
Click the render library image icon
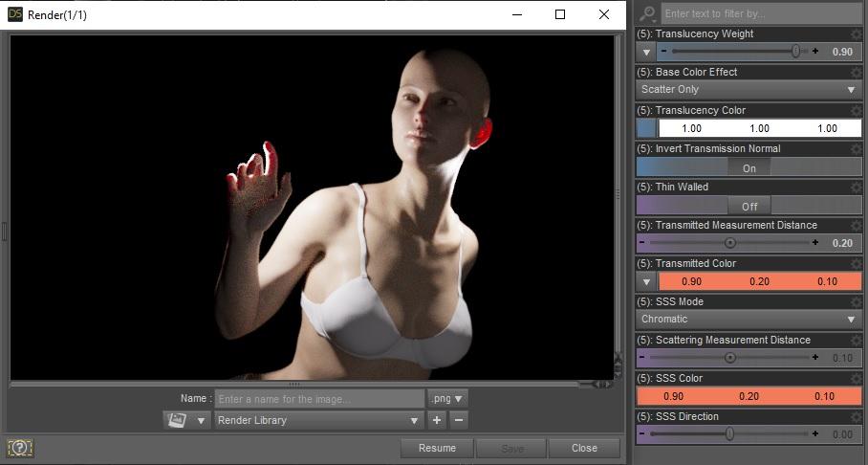(x=177, y=420)
